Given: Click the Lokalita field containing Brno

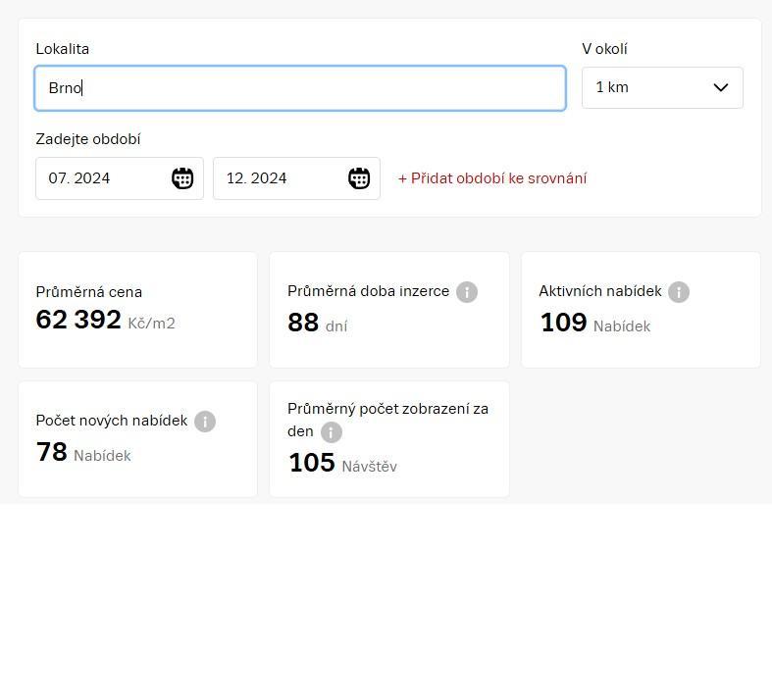Looking at the screenshot, I should pos(300,88).
